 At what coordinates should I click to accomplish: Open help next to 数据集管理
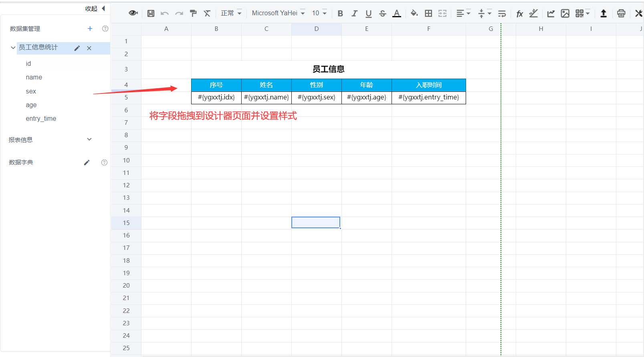coord(105,28)
